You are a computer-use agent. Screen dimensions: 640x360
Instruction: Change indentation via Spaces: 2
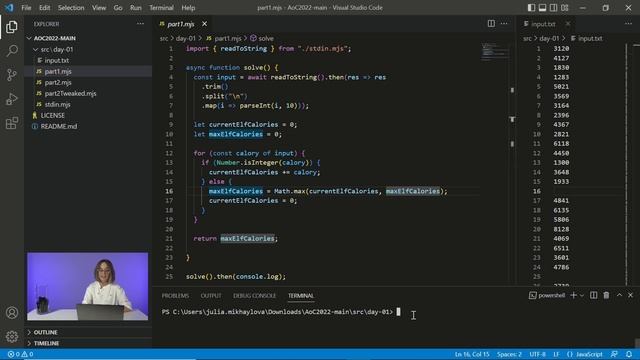tap(509, 354)
